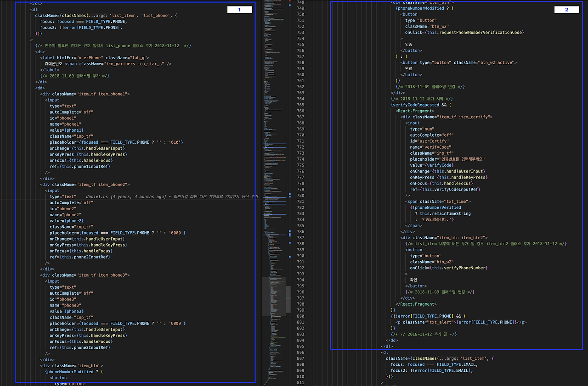Click line number 781 in the gutter
Screen dimensions: 588x386
pos(300,201)
